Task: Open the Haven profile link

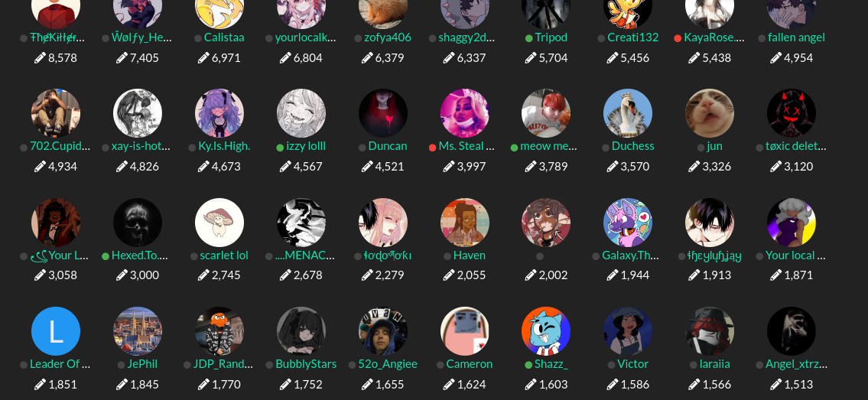Action: click(470, 255)
